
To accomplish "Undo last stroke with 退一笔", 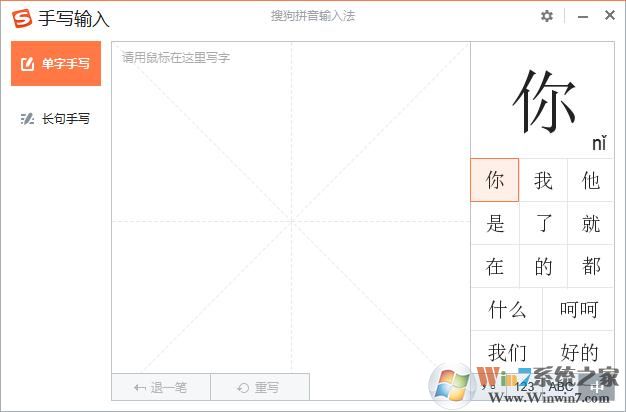I will tap(161, 387).
